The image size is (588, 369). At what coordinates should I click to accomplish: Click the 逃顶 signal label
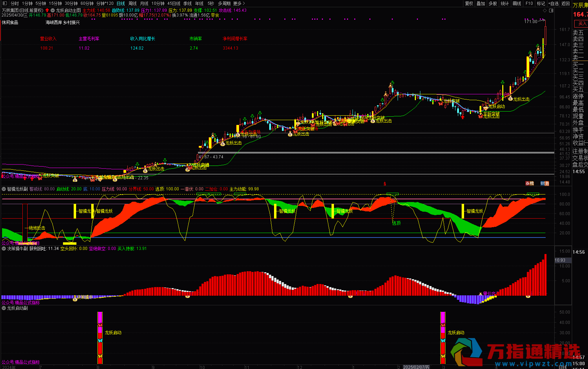click(397, 223)
